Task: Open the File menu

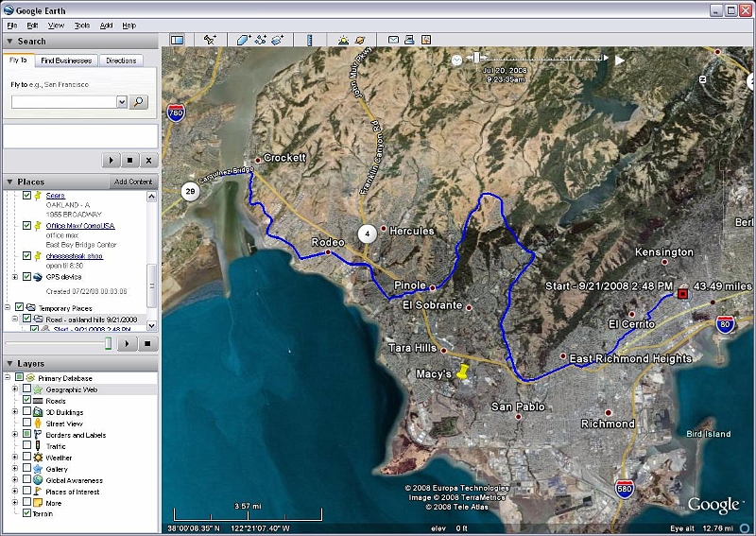Action: pos(12,26)
